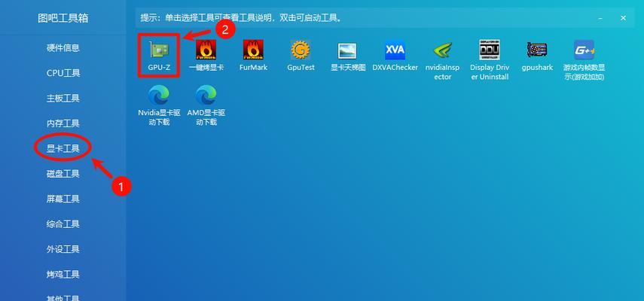Screen dimensions: 644x301
Task: Select the 显卡工具 category
Action: pos(63,148)
